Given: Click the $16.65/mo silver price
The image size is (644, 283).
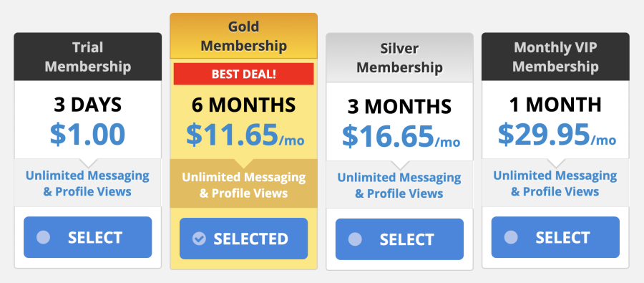Looking at the screenshot, I should coord(401,137).
